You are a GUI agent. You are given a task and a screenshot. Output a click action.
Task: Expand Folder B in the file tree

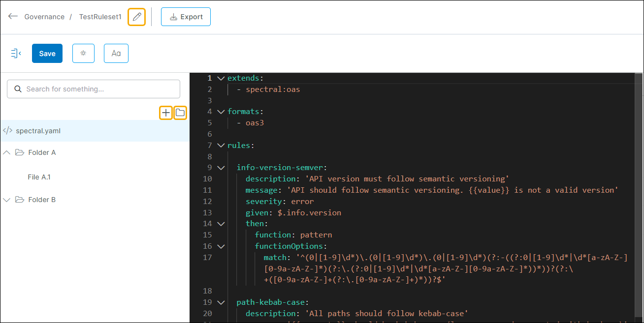coord(6,200)
